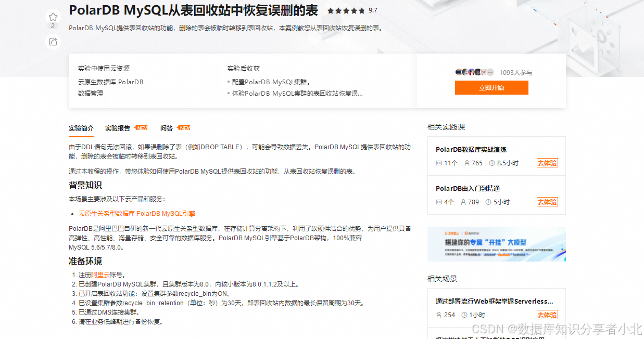Click the 立即开始 button

491,87
